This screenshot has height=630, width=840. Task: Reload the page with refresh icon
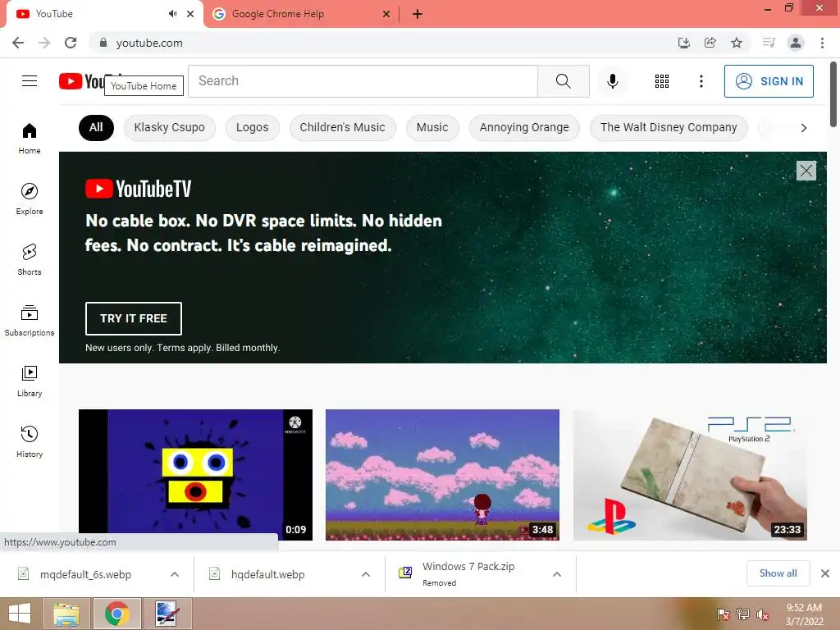tap(71, 43)
